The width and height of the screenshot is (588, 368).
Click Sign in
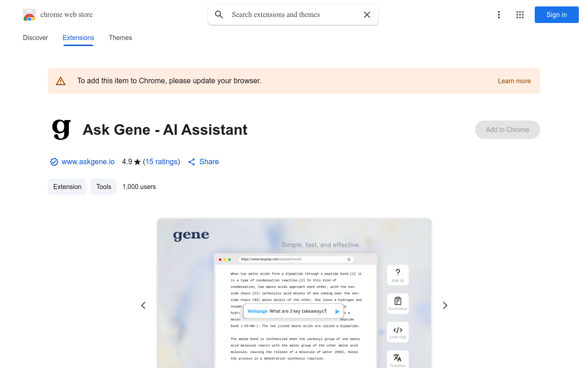pyautogui.click(x=556, y=15)
